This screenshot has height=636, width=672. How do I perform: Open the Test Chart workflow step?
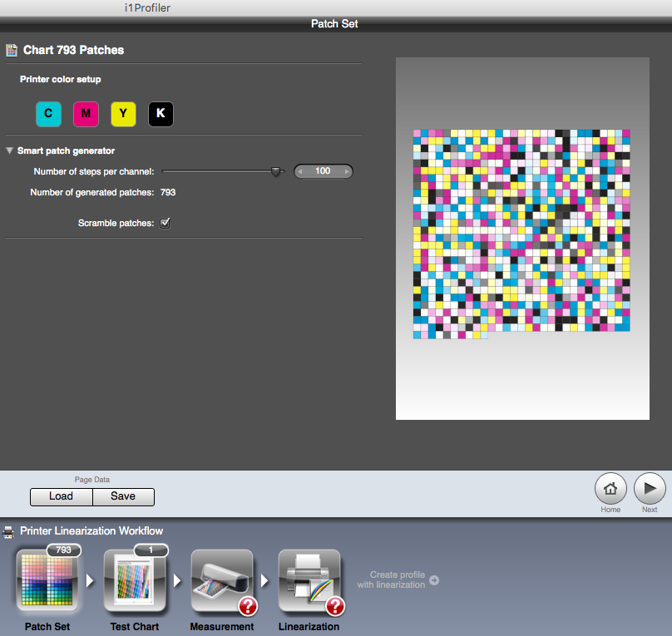(135, 581)
